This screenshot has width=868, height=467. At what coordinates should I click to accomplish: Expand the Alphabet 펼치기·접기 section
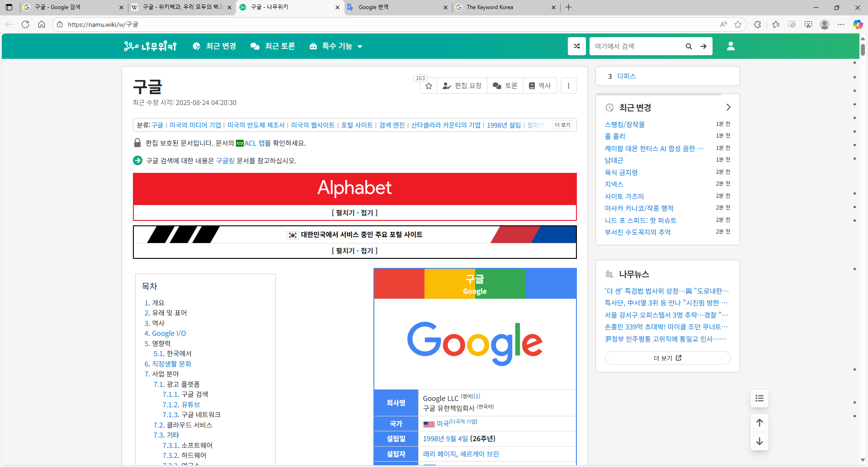pyautogui.click(x=354, y=213)
